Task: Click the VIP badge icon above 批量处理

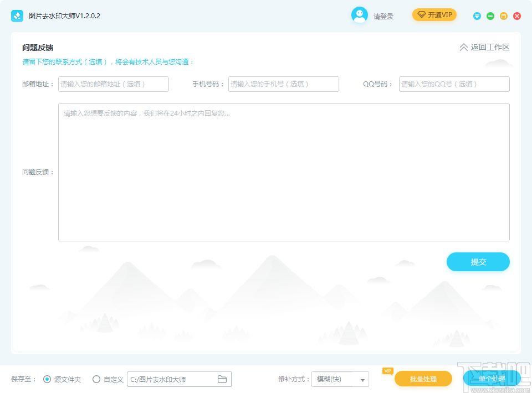Action: 387,371
